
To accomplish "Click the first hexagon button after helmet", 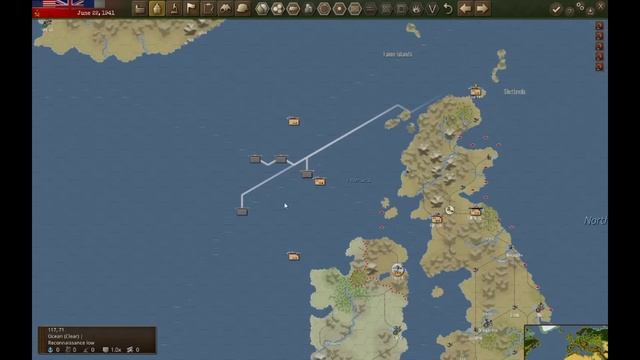I will tap(262, 9).
